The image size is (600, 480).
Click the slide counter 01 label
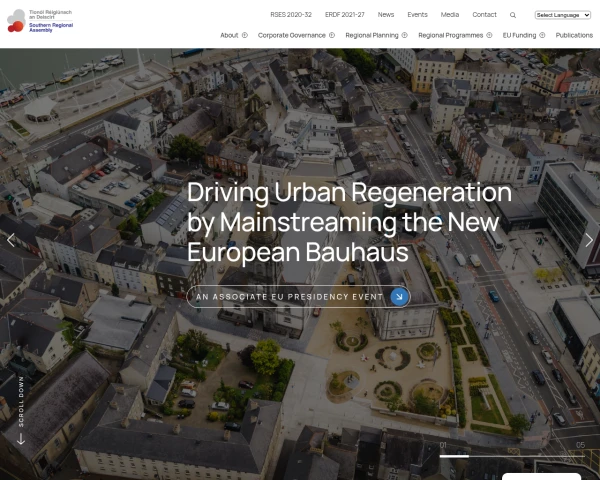[x=443, y=445]
